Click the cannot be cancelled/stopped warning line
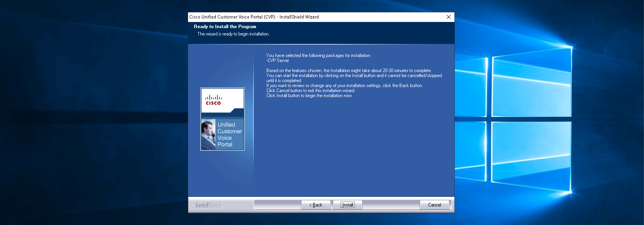 [x=354, y=76]
